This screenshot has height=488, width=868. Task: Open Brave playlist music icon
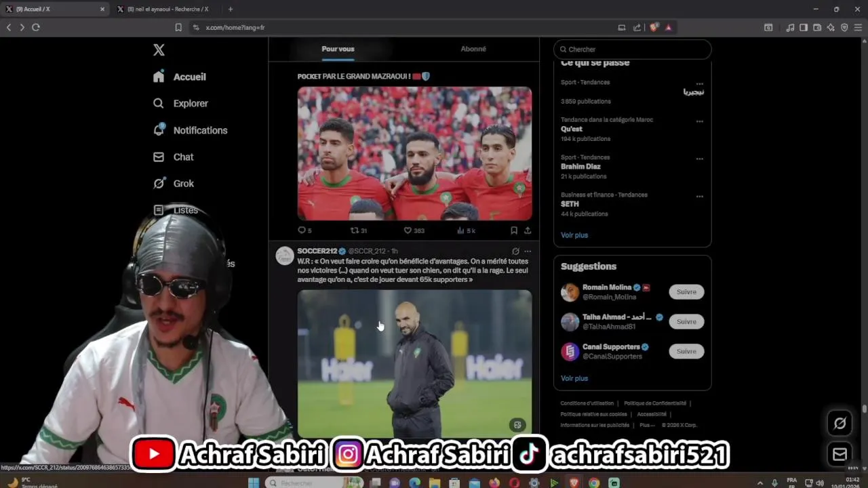[790, 27]
